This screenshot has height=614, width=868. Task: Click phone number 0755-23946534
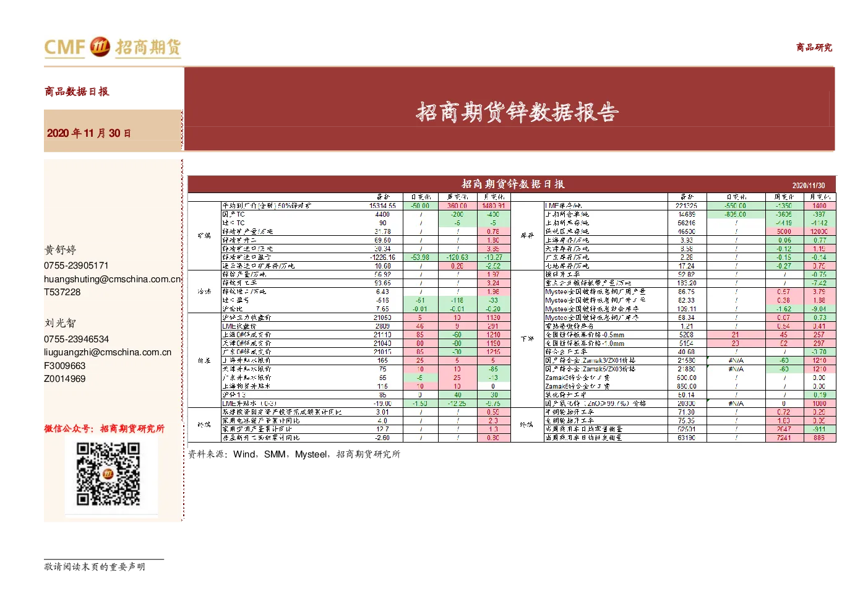[x=76, y=339]
